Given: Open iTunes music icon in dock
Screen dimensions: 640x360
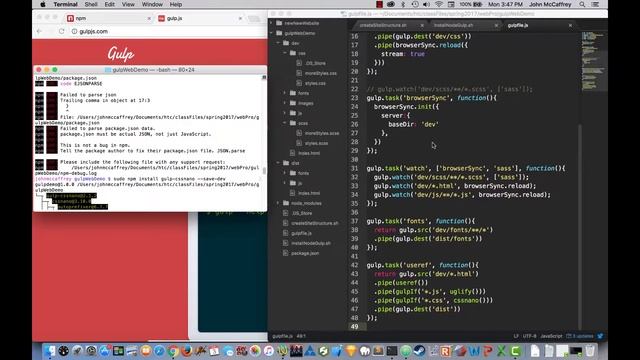Looking at the screenshot, I should [x=269, y=351].
